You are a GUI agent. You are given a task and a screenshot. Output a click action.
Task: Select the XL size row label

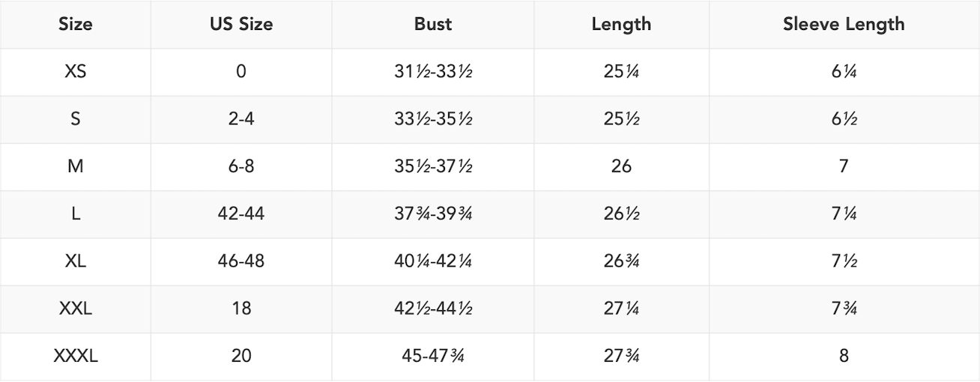[75, 261]
